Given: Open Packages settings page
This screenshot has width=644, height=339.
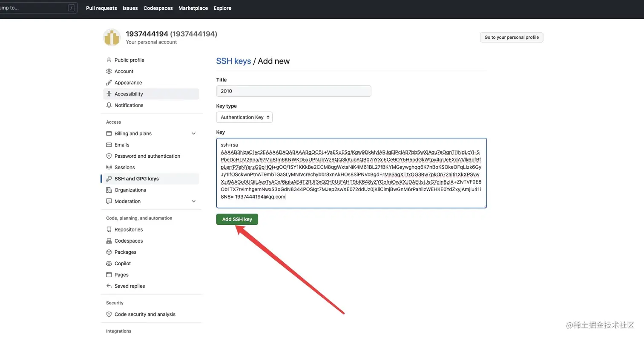Looking at the screenshot, I should 151,252.
